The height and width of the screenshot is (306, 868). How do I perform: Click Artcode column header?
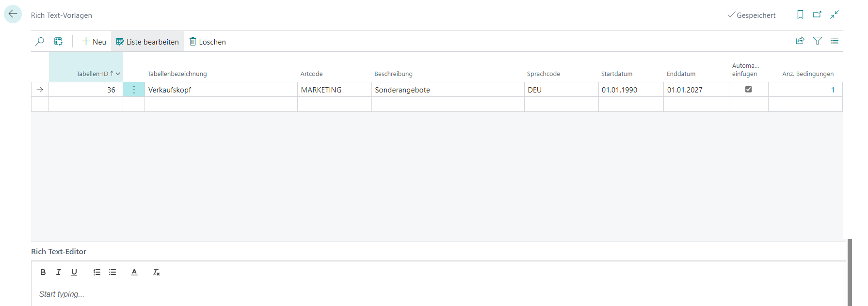(311, 74)
